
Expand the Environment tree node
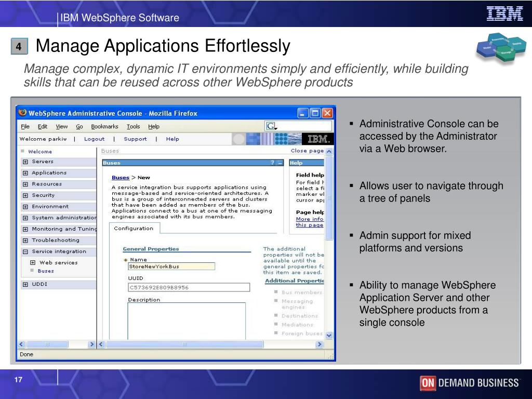click(25, 207)
